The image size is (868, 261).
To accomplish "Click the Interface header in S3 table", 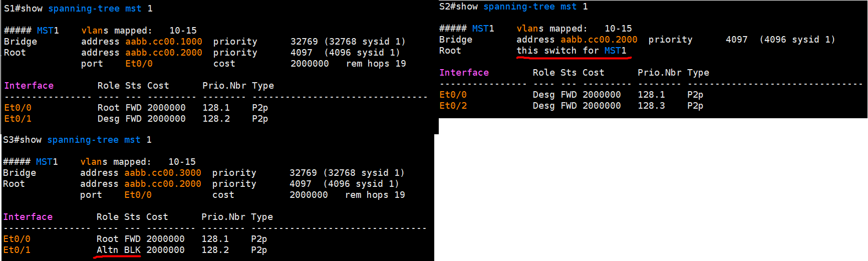I will [x=28, y=217].
